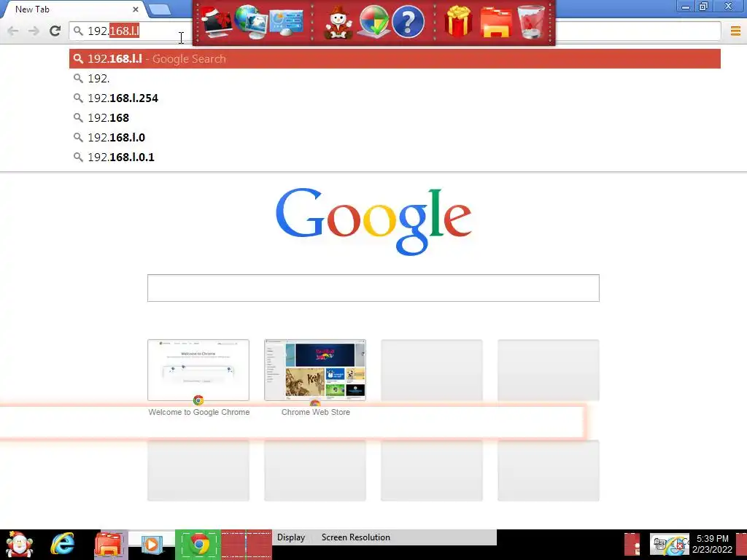Open the Chrome hamburger menu
The height and width of the screenshot is (560, 747).
[735, 31]
